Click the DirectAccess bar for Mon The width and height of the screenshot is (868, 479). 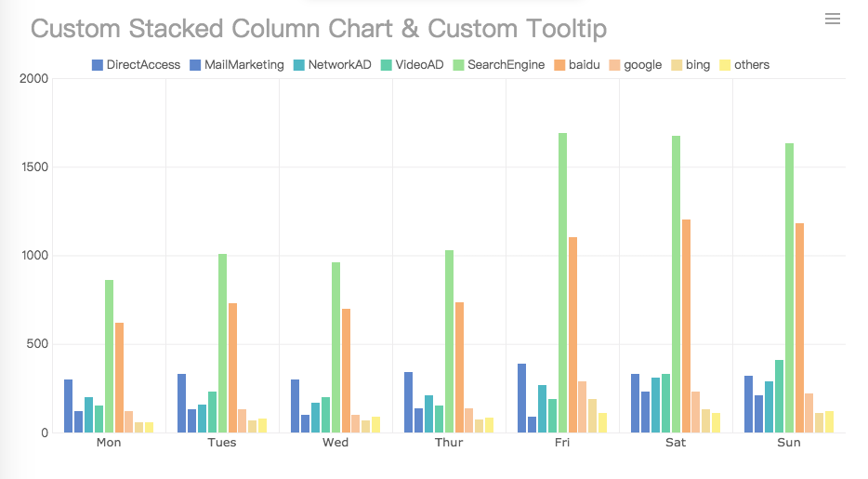(68, 406)
